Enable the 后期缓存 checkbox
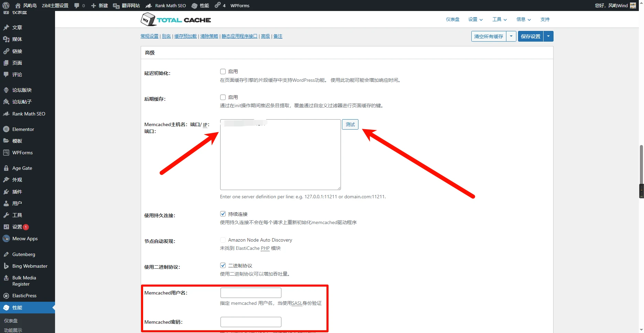The height and width of the screenshot is (333, 644). click(223, 97)
